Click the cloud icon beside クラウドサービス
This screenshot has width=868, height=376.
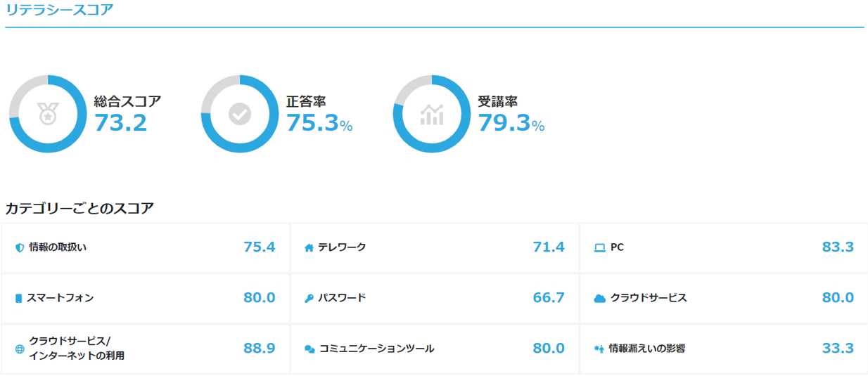click(600, 298)
